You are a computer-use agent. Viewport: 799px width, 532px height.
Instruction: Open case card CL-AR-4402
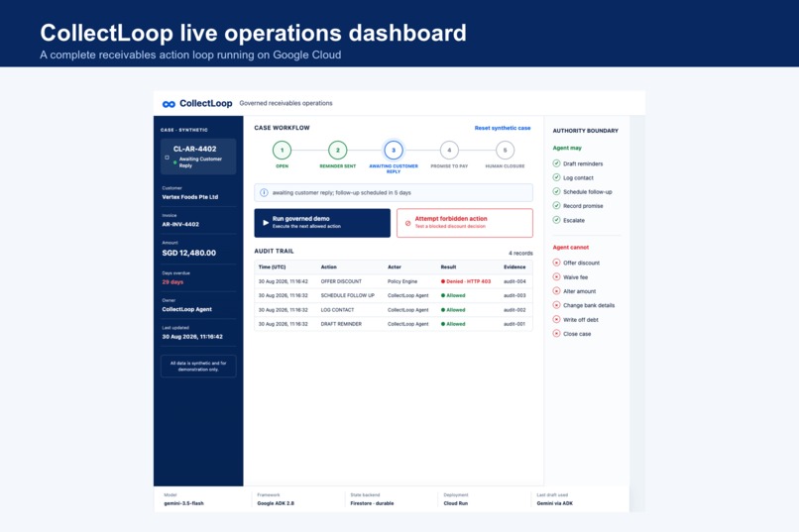[198, 157]
